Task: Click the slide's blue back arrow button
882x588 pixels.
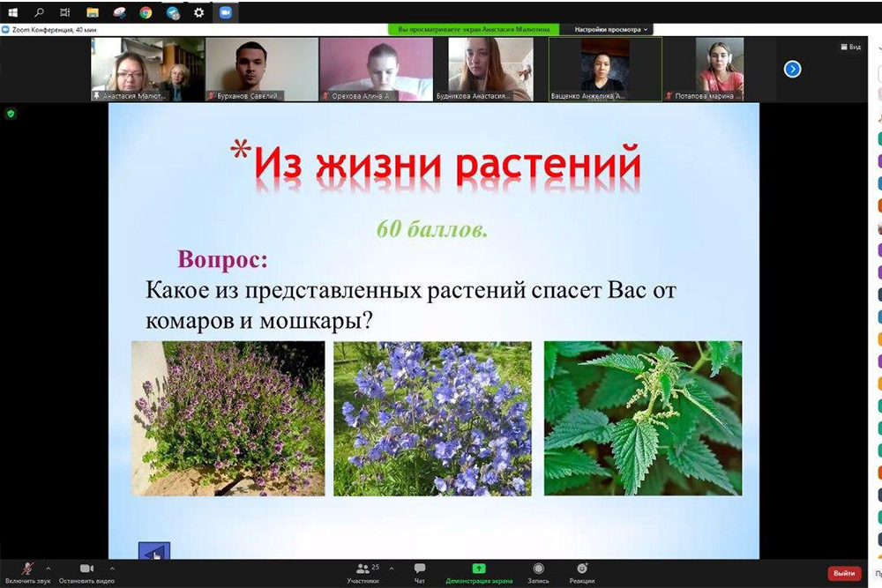Action: pyautogui.click(x=154, y=552)
